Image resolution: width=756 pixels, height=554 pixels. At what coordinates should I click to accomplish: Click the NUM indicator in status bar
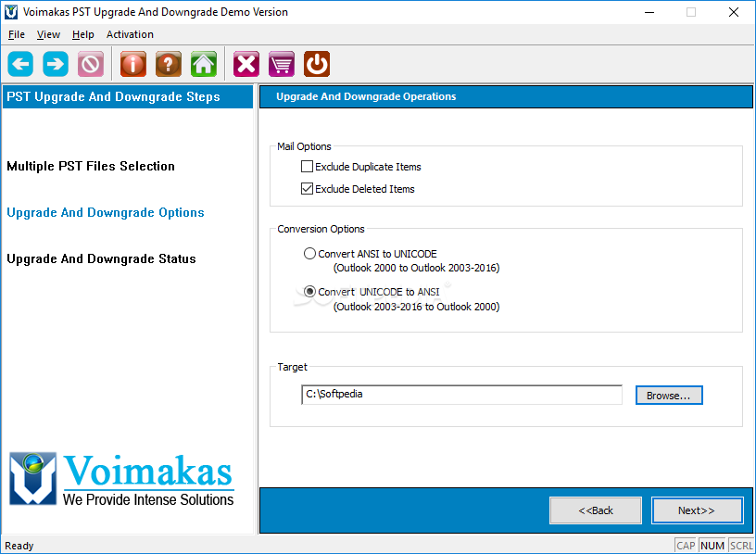(x=712, y=546)
